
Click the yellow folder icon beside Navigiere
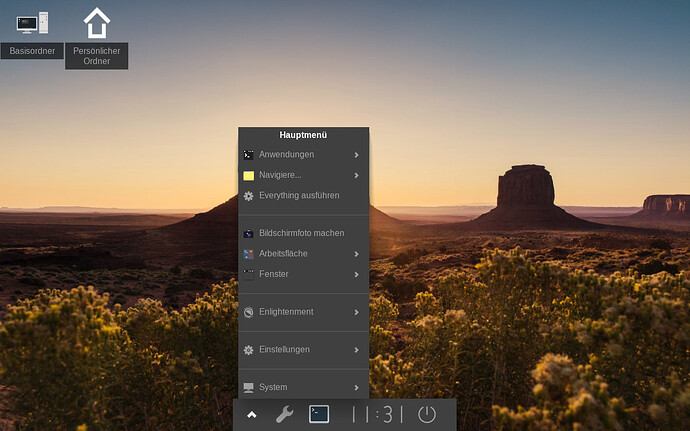(249, 175)
